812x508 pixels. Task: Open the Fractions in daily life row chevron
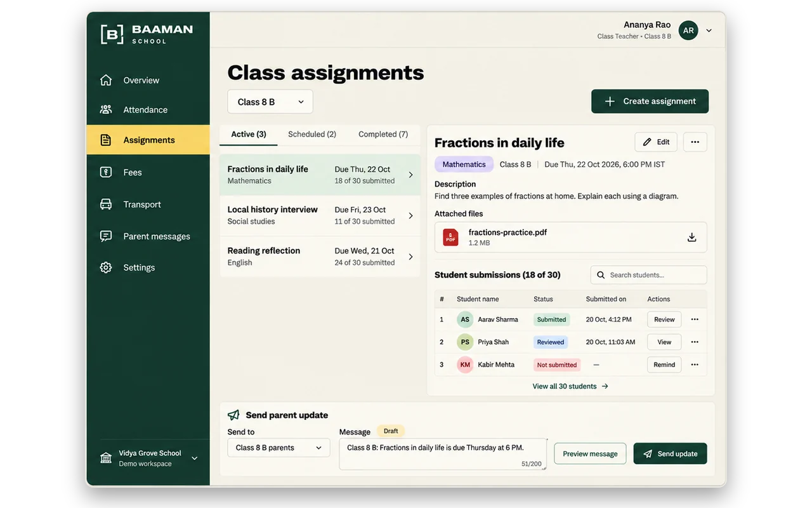[x=410, y=175]
